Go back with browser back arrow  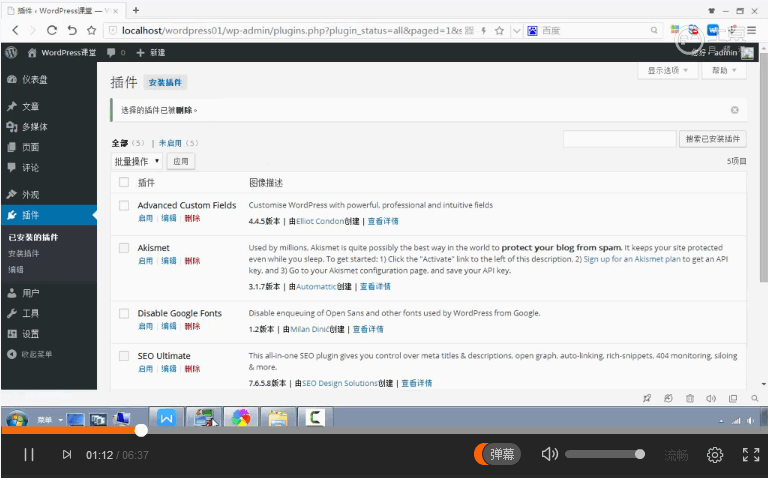tap(15, 30)
